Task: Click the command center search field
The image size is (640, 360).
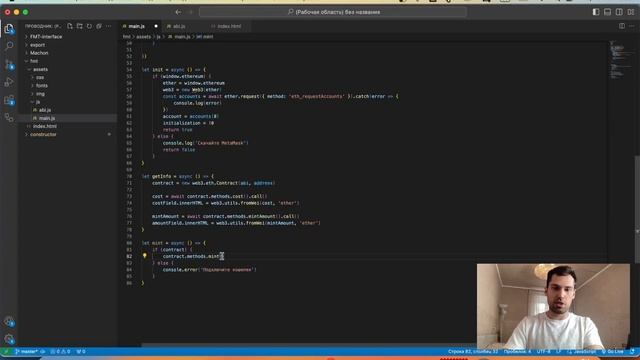Action: coord(333,12)
